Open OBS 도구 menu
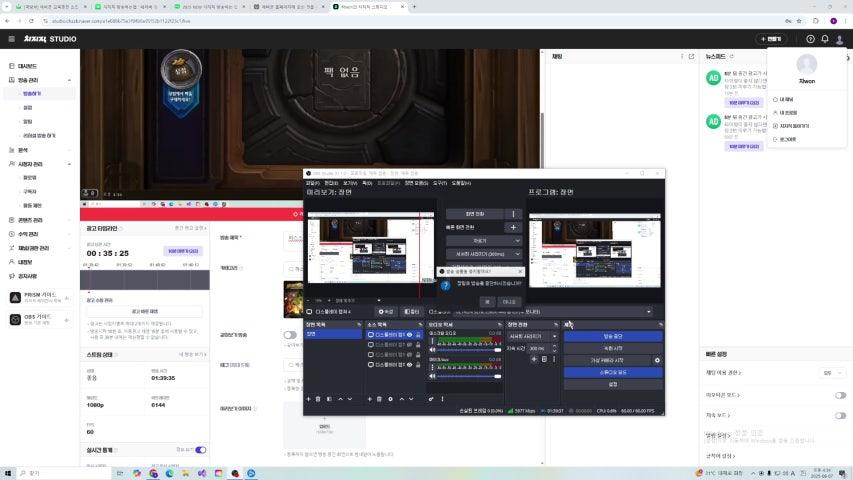Image resolution: width=853 pixels, height=480 pixels. [440, 183]
